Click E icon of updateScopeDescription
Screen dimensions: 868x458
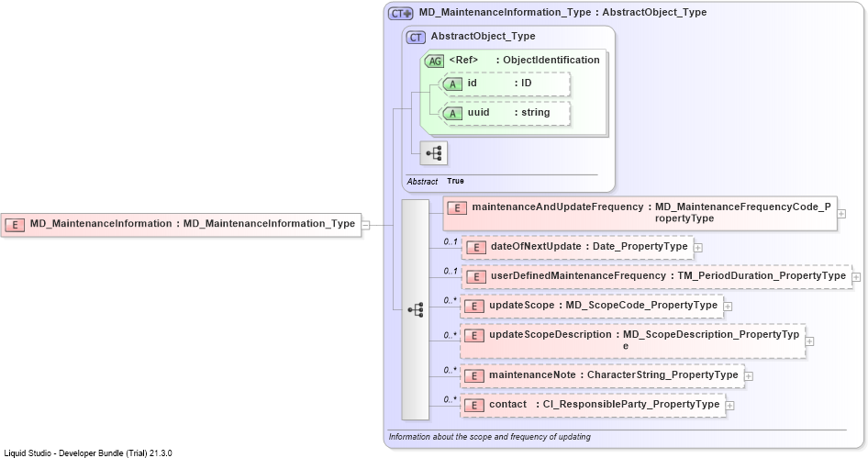473,336
